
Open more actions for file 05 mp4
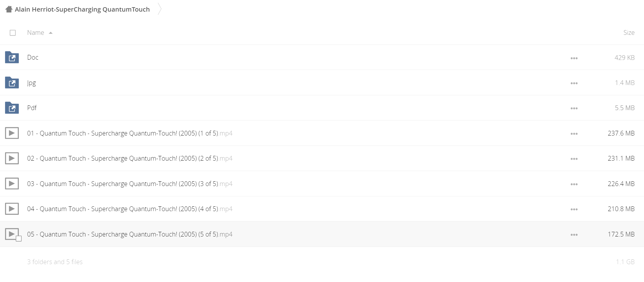pyautogui.click(x=574, y=235)
